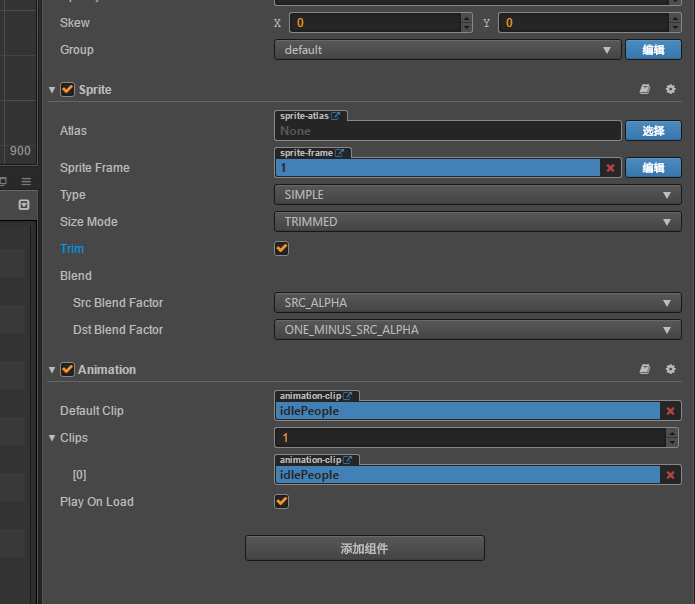695x604 pixels.
Task: Collapse the Sprite component section
Action: [x=52, y=90]
